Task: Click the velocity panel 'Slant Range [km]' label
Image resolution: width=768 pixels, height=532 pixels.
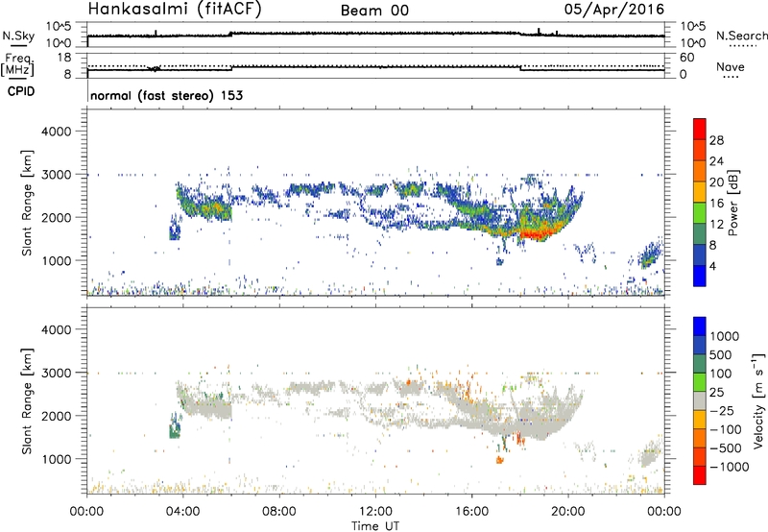Action: pyautogui.click(x=27, y=400)
